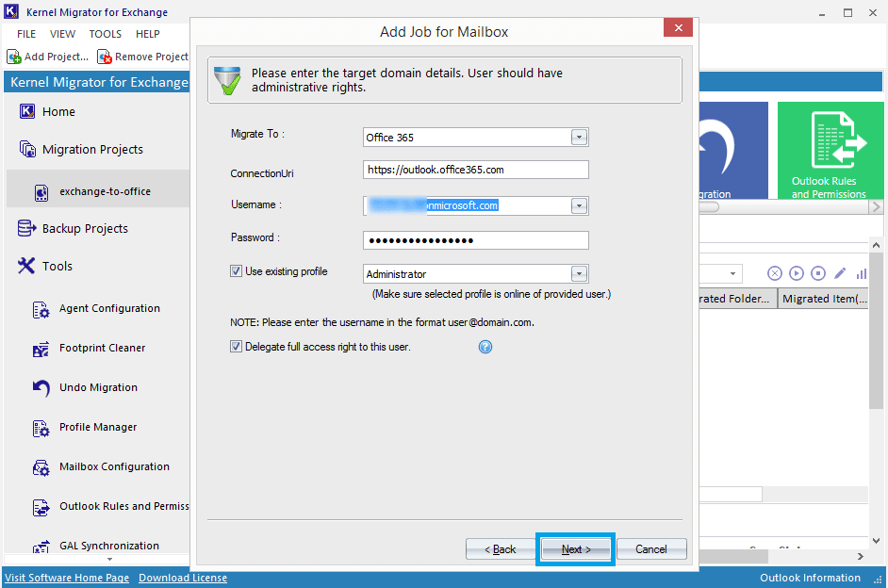Open the HELP menu
The height and width of the screenshot is (588, 888).
pos(148,34)
